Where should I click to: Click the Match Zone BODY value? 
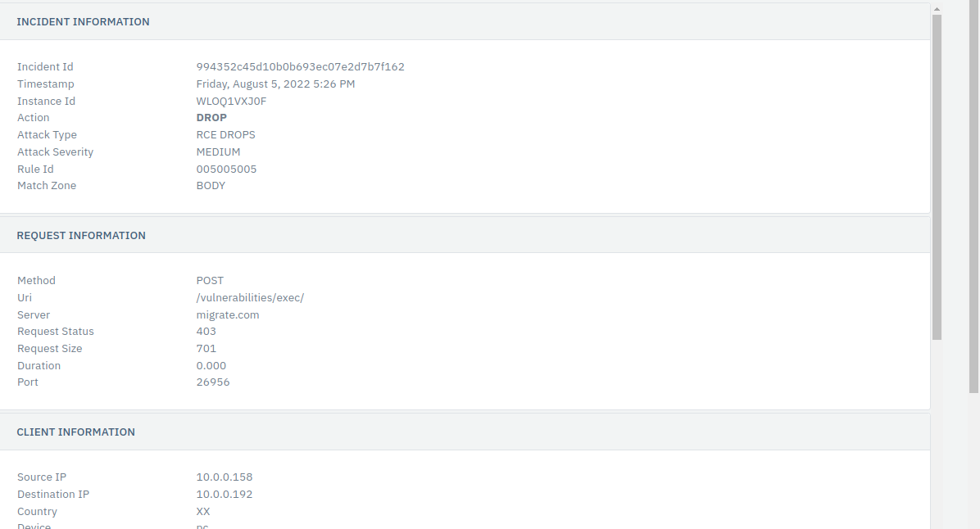click(x=211, y=186)
